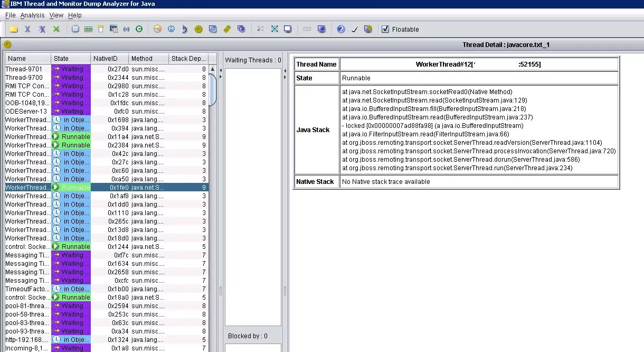Viewport: 644px width, 352px height.
Task: Click the blue circled M monitor icon
Action: (171, 29)
